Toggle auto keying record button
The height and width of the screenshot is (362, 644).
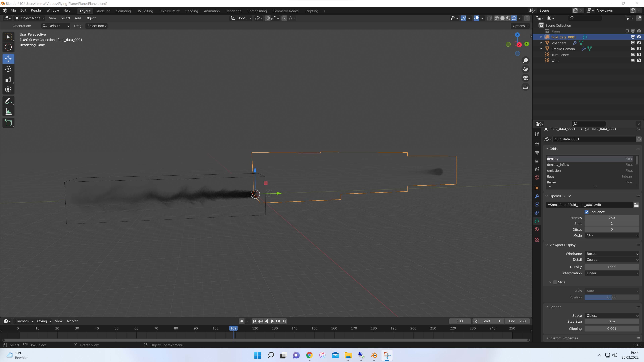[x=242, y=321]
